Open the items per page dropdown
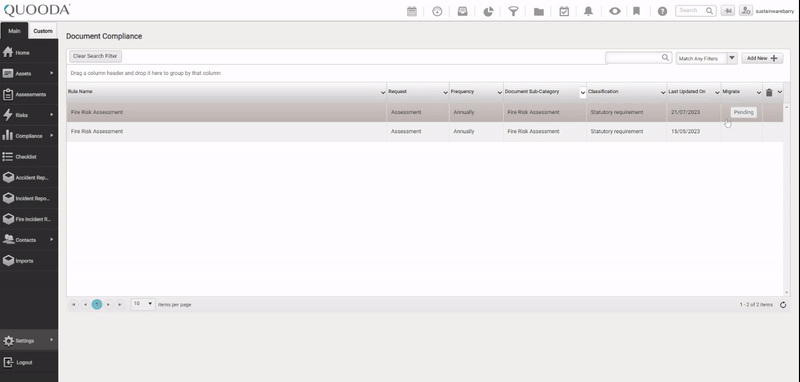Screen dimensions: 800x382 (x=143, y=304)
